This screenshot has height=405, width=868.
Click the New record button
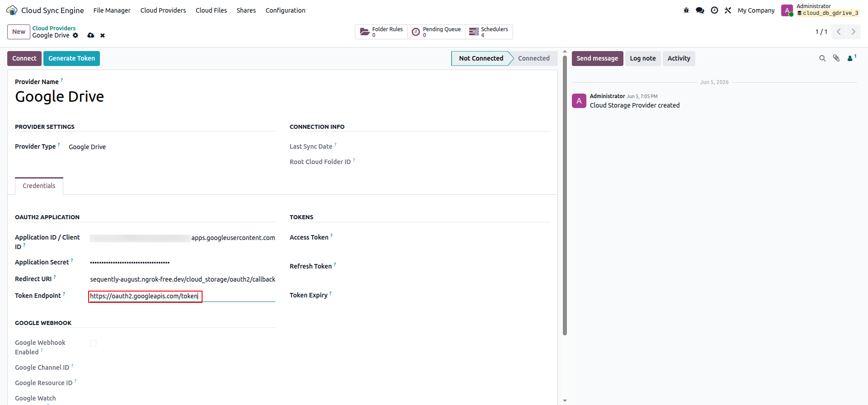pyautogui.click(x=19, y=32)
